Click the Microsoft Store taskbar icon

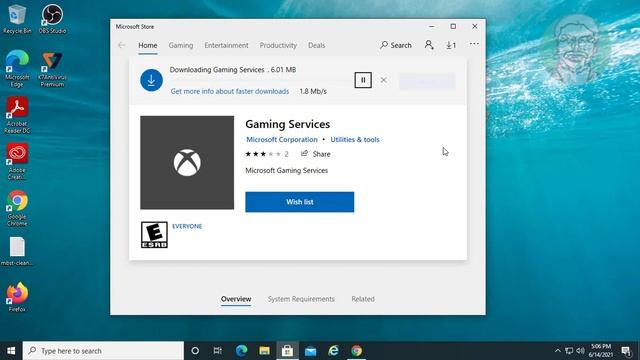pos(287,351)
